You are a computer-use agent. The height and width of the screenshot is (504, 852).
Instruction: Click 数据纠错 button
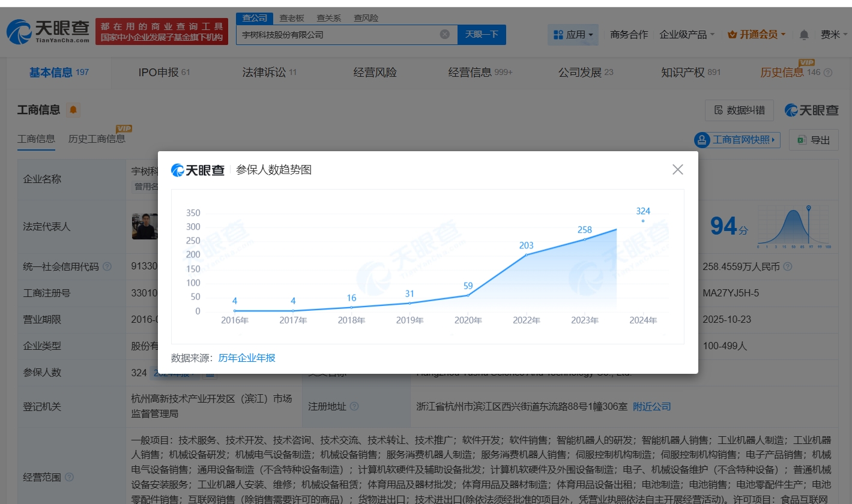tap(739, 110)
